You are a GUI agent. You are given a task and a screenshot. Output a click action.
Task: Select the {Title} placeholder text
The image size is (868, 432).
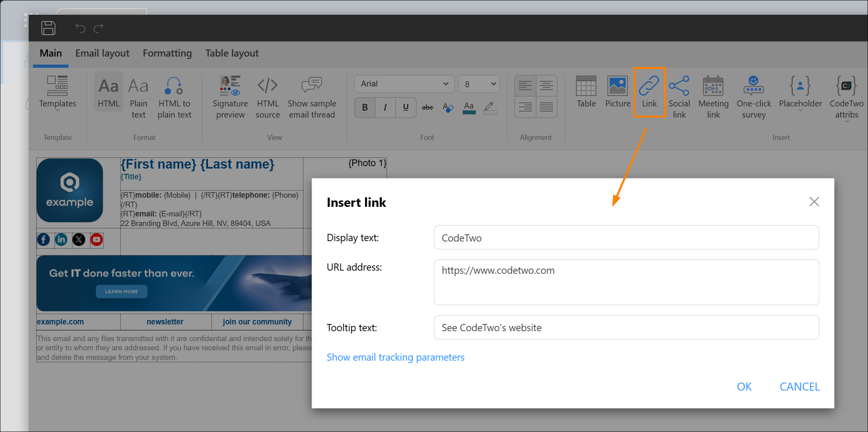[x=131, y=177]
